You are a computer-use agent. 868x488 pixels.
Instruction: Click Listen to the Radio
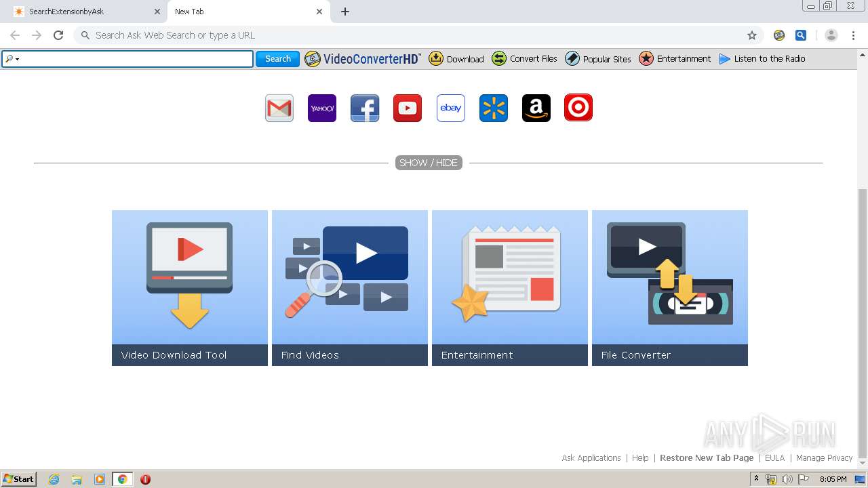coord(762,59)
